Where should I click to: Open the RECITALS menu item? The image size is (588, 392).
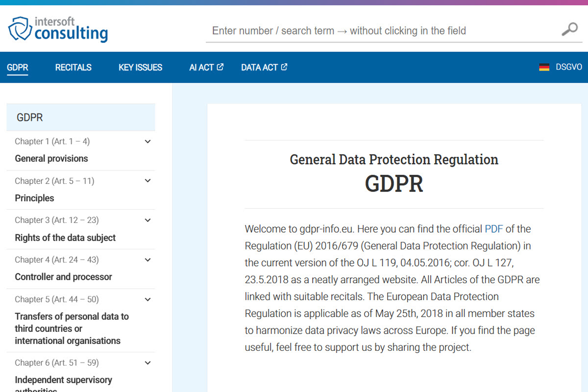pyautogui.click(x=73, y=68)
